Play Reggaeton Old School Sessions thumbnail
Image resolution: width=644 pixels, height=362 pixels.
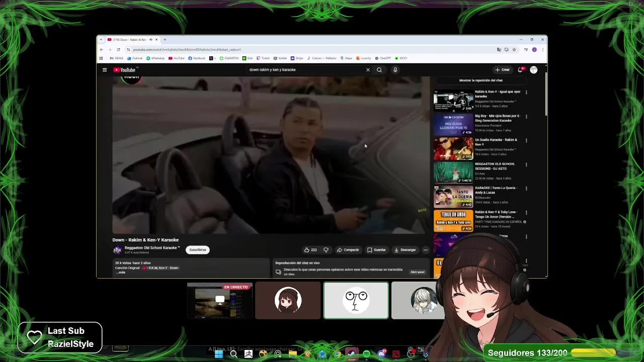[x=453, y=173]
